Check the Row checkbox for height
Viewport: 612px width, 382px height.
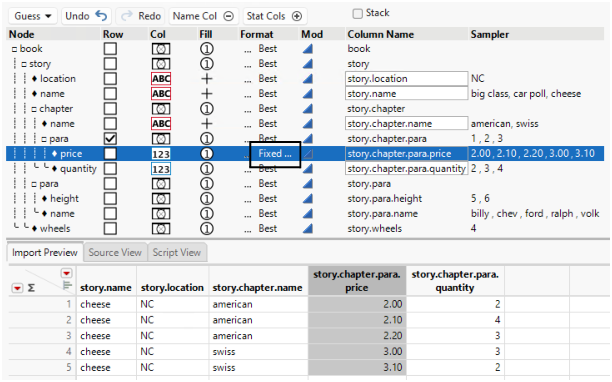point(110,199)
